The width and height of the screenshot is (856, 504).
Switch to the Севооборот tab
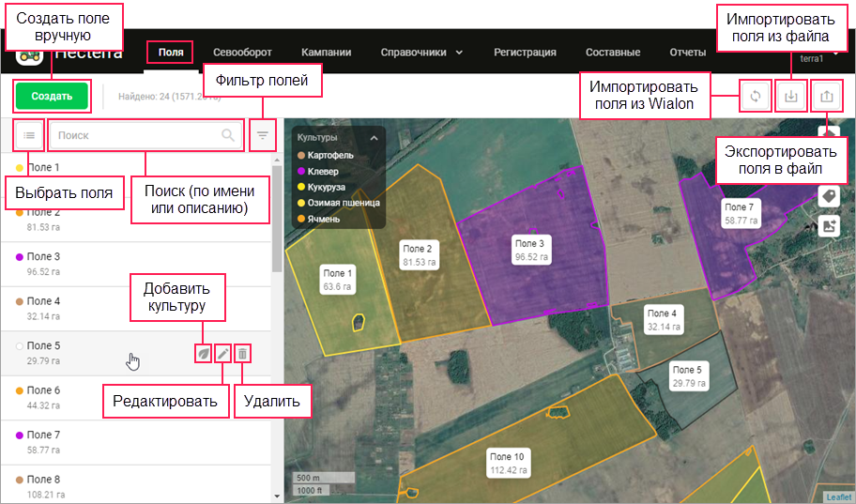[x=242, y=53]
